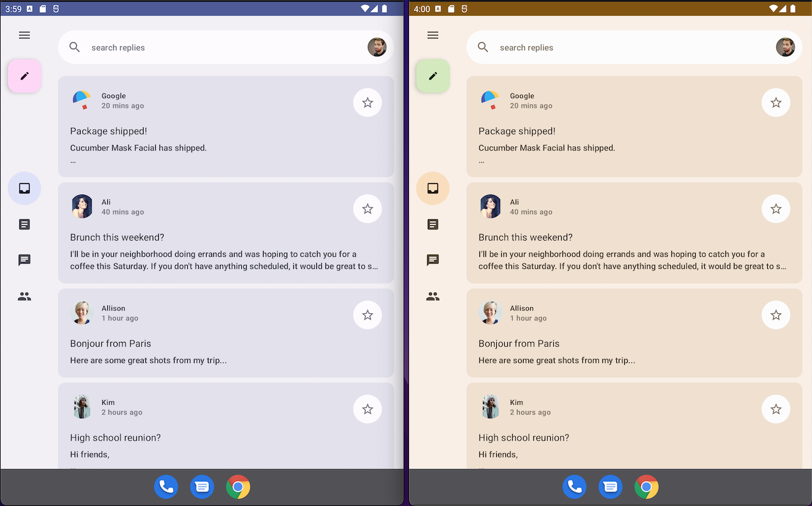Click the "search replies" field in the lavender window
The width and height of the screenshot is (812, 506).
[x=218, y=47]
